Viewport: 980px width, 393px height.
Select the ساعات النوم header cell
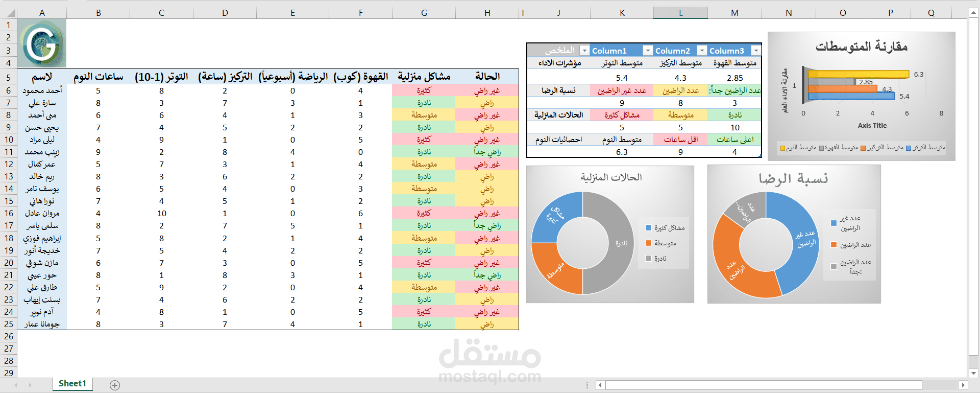(x=98, y=77)
